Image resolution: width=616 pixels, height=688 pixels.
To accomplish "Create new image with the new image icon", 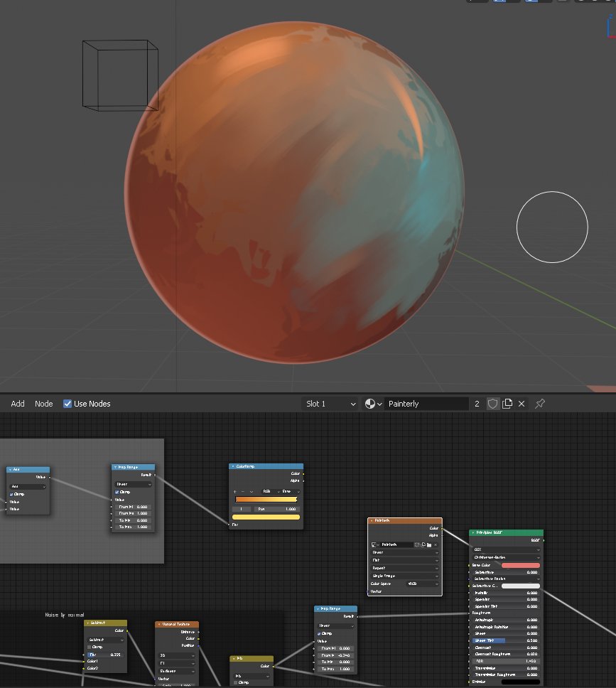I will [x=423, y=544].
